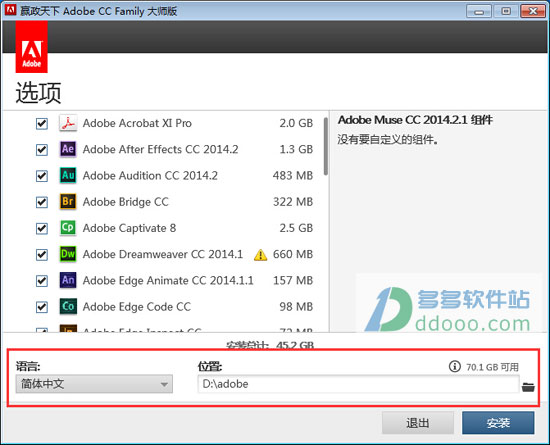
Task: Select Adobe Captivate 8 text
Action: pyautogui.click(x=129, y=228)
